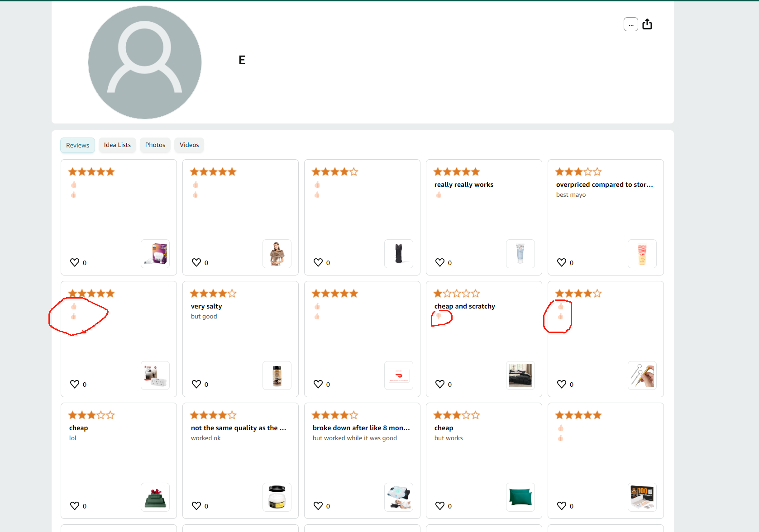Open the 'very salty' review title

pyautogui.click(x=206, y=306)
